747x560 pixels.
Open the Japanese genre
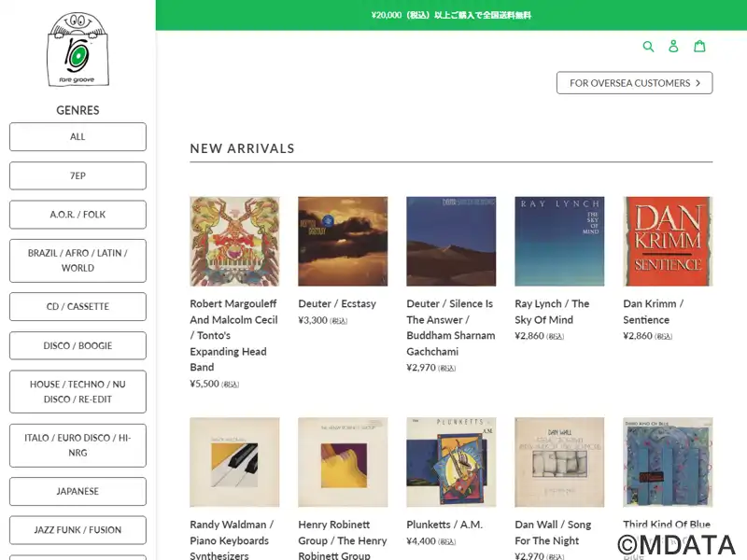click(78, 491)
